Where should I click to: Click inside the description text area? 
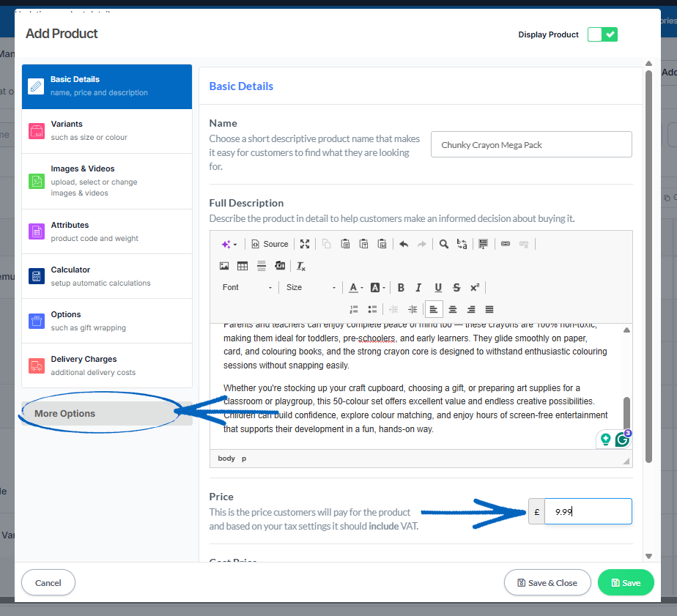pyautogui.click(x=415, y=386)
